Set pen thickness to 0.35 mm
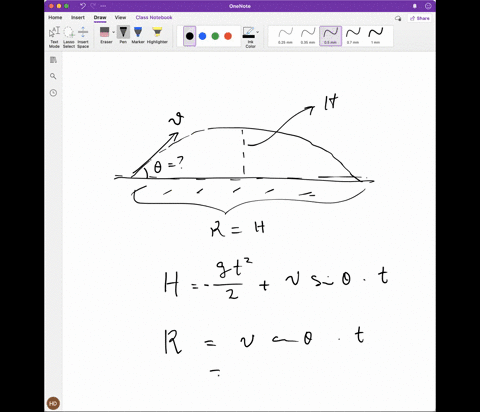Screen dimensions: 480x412 click(x=308, y=36)
